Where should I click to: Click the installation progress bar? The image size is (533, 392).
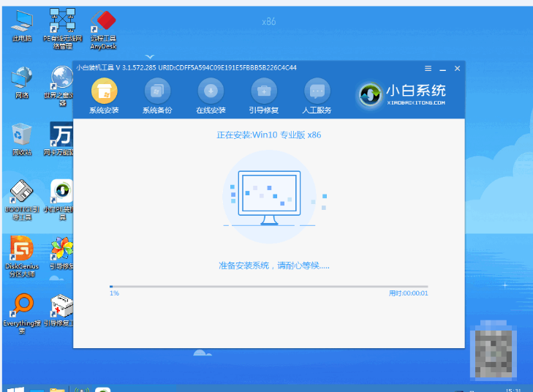(x=268, y=287)
